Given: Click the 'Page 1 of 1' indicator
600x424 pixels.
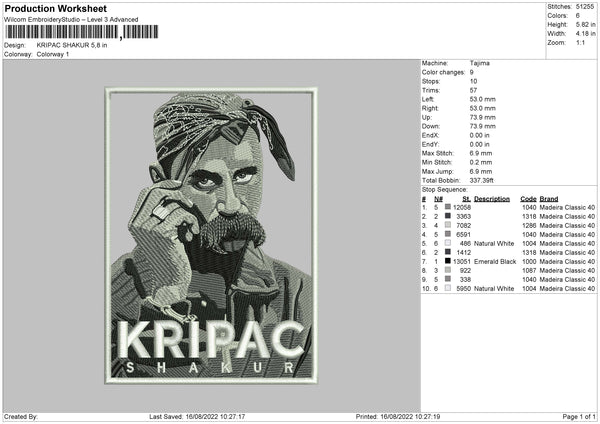Looking at the screenshot, I should [579, 416].
